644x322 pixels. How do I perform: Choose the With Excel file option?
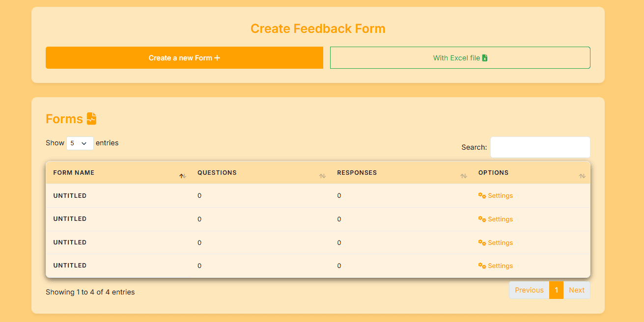pyautogui.click(x=460, y=58)
